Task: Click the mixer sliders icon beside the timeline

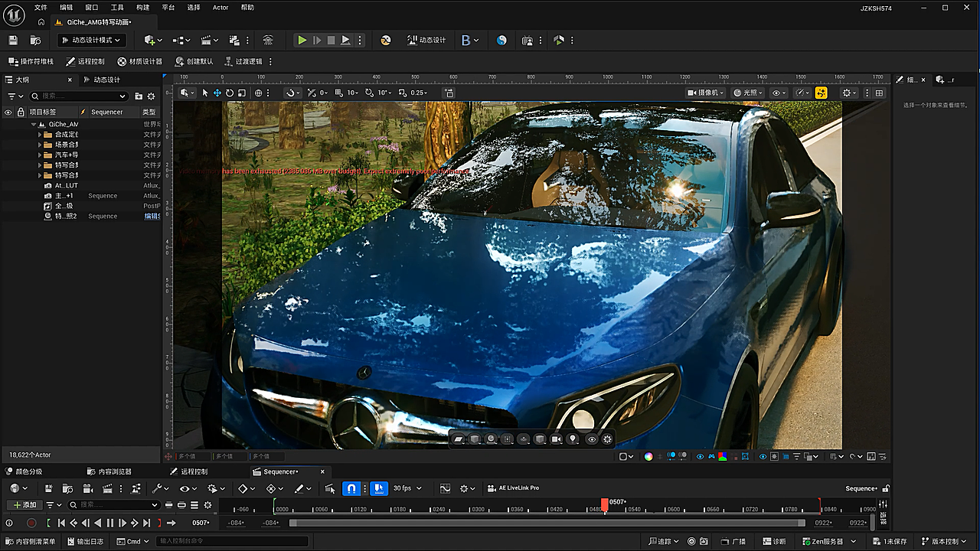Action: click(x=884, y=504)
